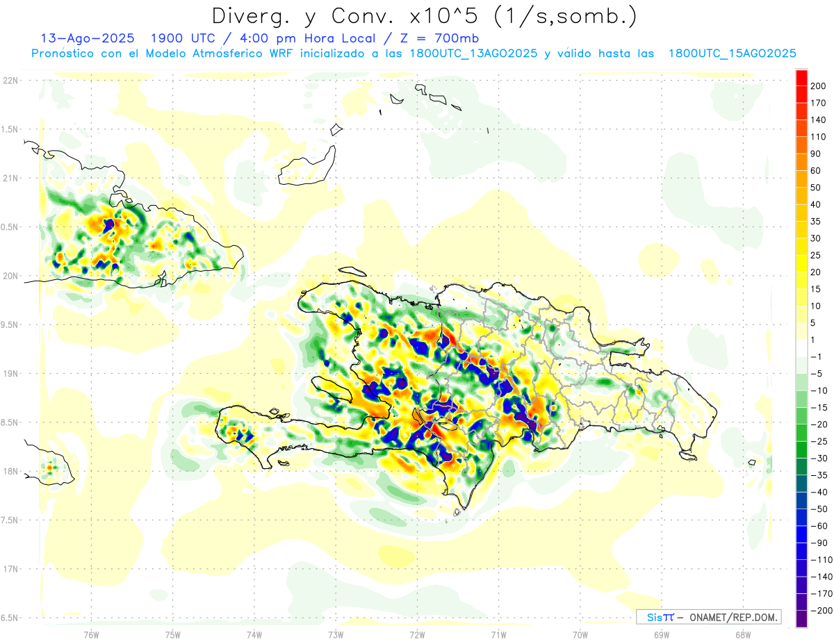
Task: Click the positive '50' colorbar label
Action: click(816, 188)
